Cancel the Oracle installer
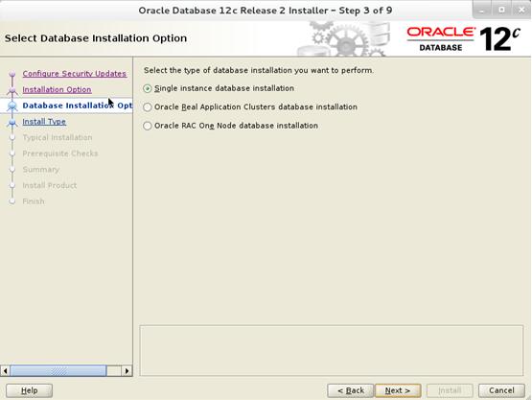 point(501,390)
